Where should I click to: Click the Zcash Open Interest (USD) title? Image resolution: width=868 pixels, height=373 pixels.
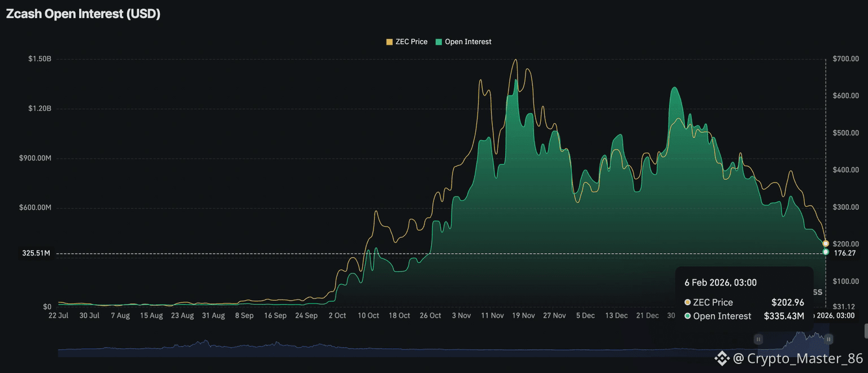click(83, 14)
